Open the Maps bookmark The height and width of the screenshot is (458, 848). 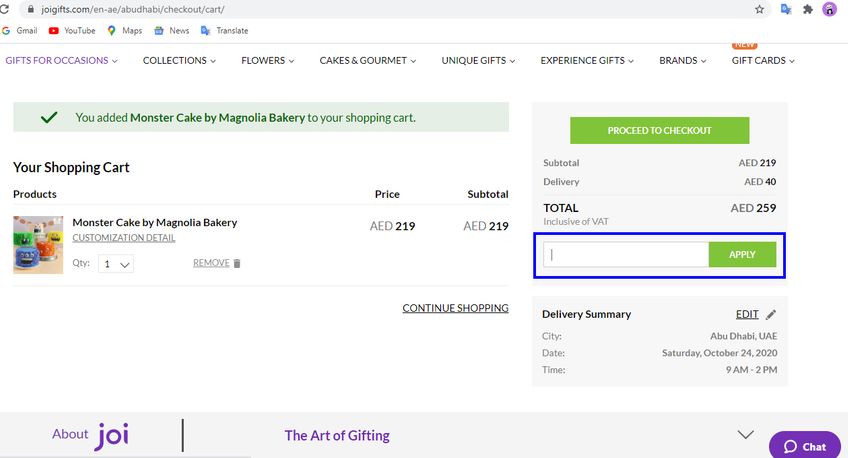coord(125,31)
